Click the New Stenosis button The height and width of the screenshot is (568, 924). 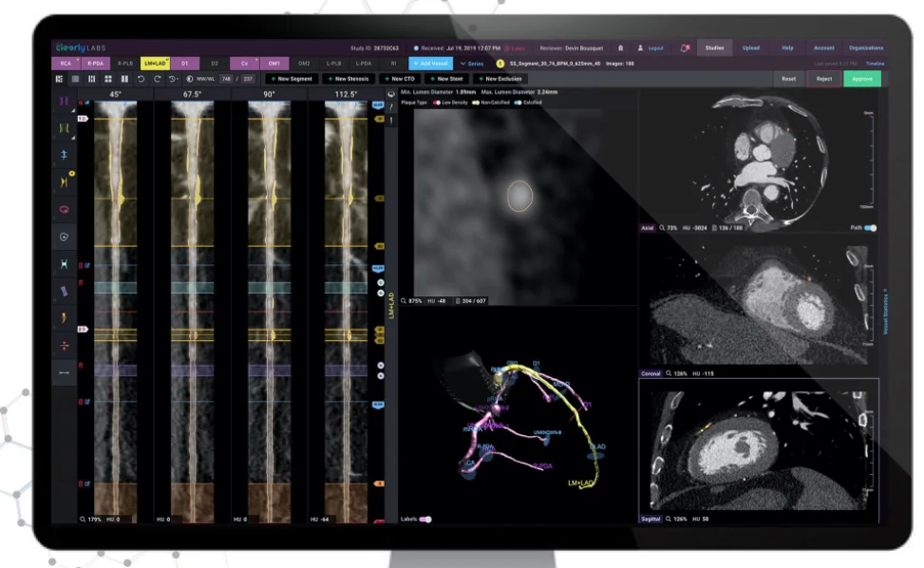click(349, 79)
